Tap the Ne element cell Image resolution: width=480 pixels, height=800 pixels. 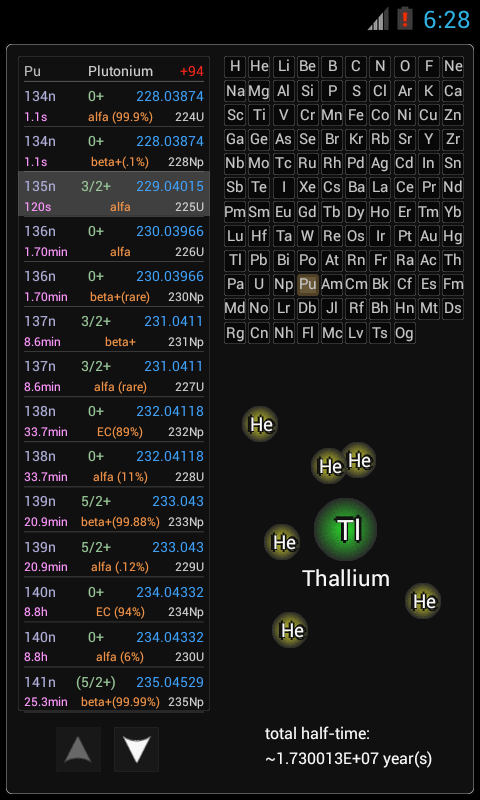click(453, 66)
